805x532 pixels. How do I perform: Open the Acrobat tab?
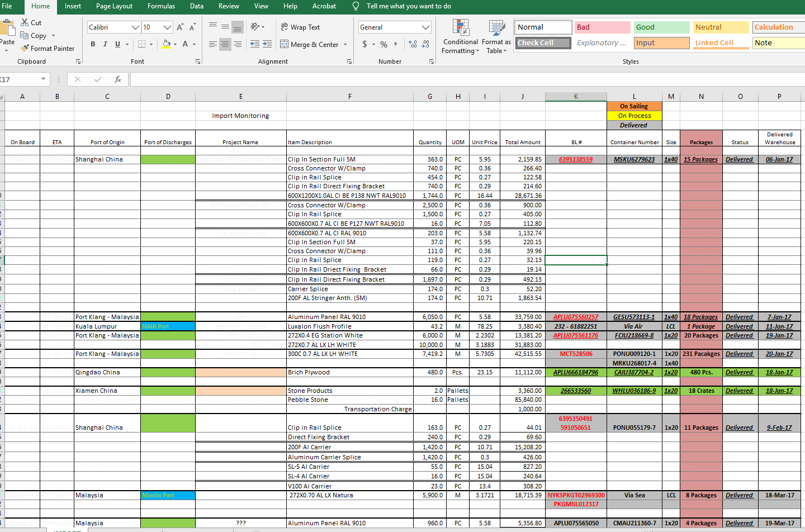click(324, 6)
